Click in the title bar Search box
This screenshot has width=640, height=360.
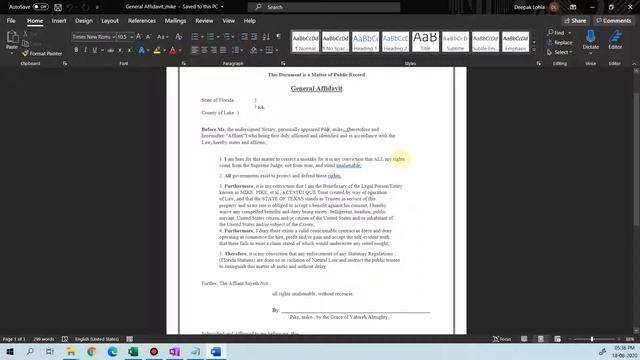click(324, 7)
